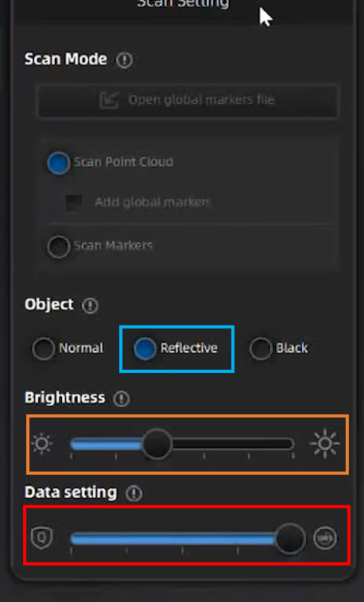Choose the Normal object type
Screen dimensions: 364x602
coord(44,348)
